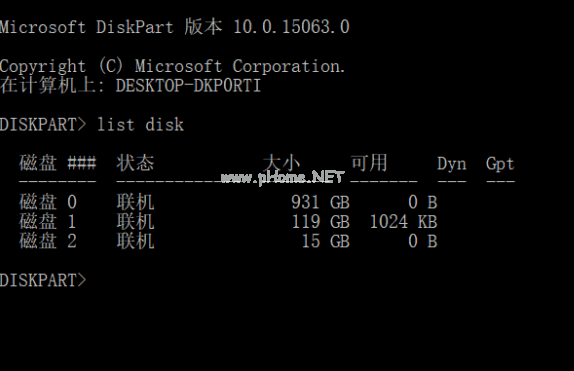This screenshot has height=371, width=574.
Task: Click the 15 GB size value
Action: click(x=325, y=241)
